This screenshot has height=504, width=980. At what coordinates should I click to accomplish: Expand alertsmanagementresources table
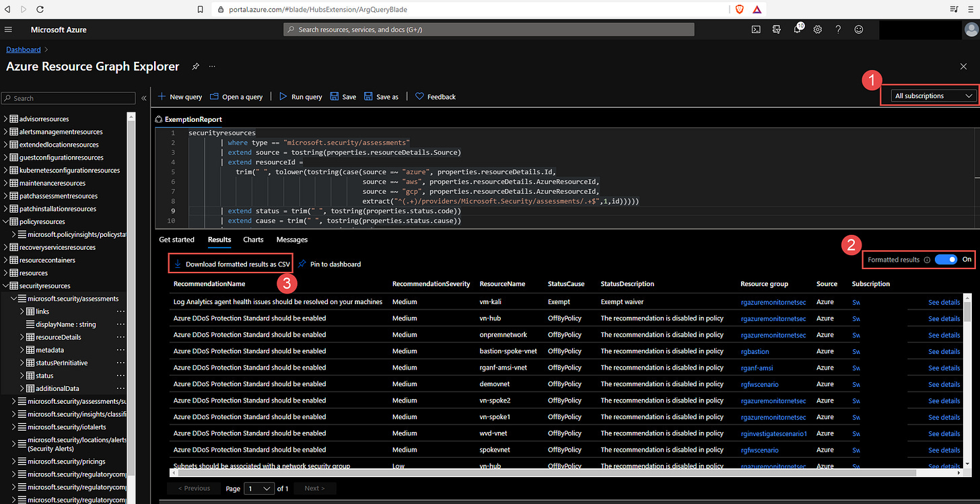[x=6, y=132]
